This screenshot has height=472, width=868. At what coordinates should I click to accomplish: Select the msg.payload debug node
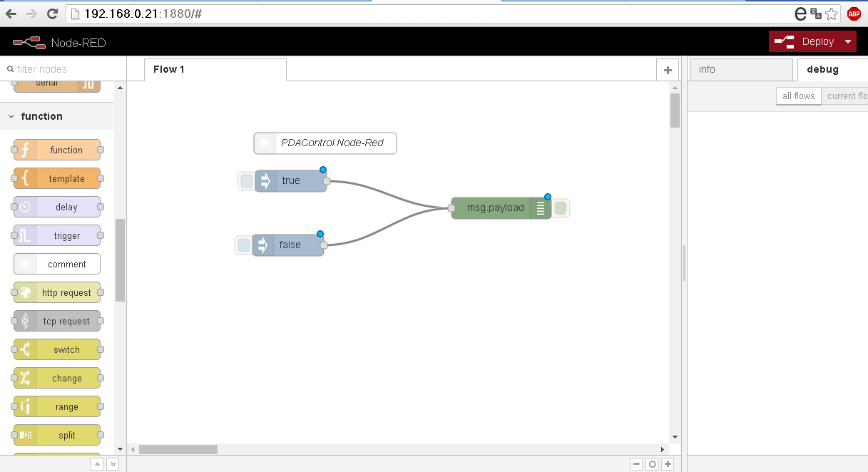click(x=501, y=208)
